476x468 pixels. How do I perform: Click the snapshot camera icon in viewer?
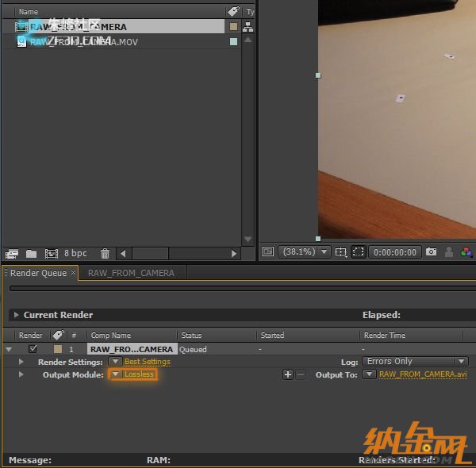pyautogui.click(x=431, y=252)
